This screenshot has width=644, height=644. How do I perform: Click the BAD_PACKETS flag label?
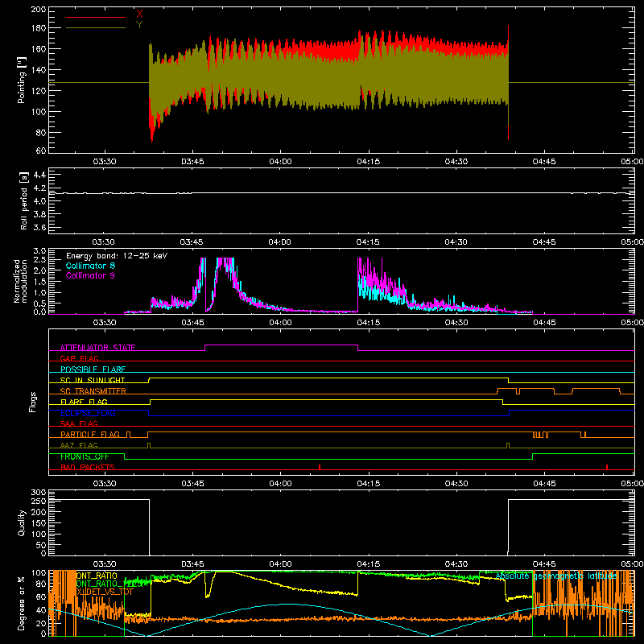coord(88,467)
